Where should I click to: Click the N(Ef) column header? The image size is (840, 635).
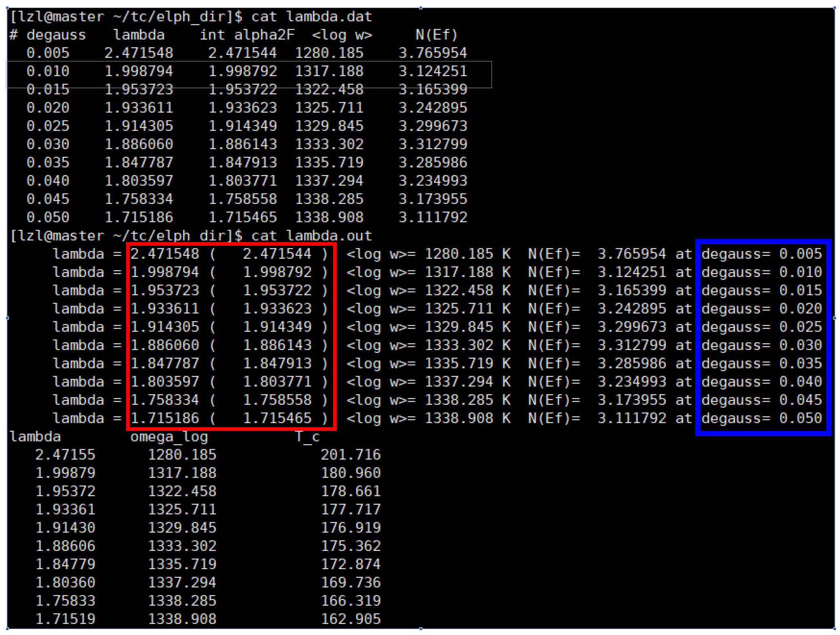(x=436, y=35)
